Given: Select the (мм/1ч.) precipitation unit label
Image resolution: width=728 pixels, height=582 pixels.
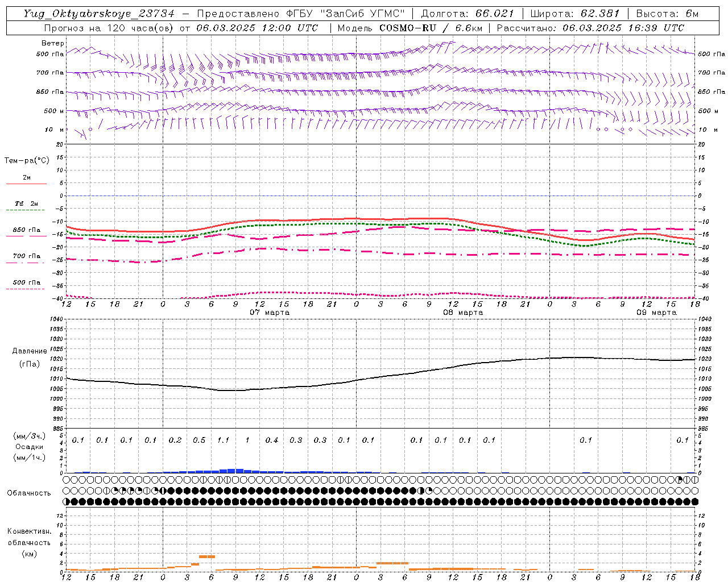Looking at the screenshot, I should coord(30,458).
